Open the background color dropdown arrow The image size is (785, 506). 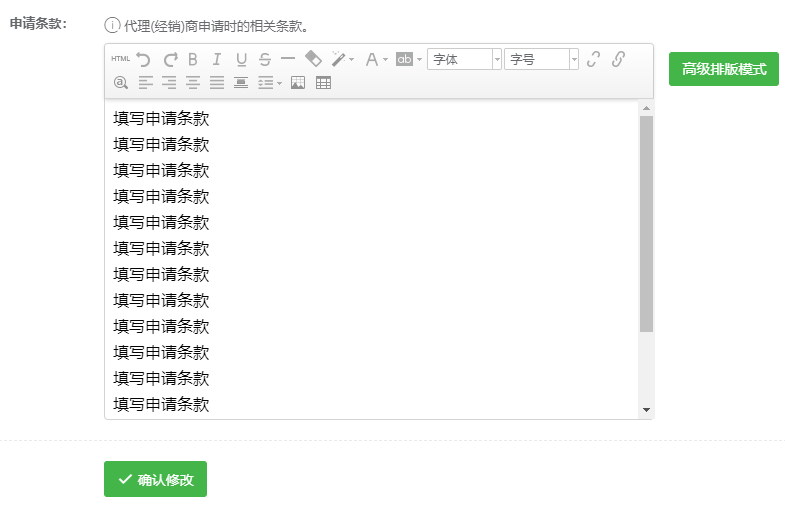pos(419,60)
